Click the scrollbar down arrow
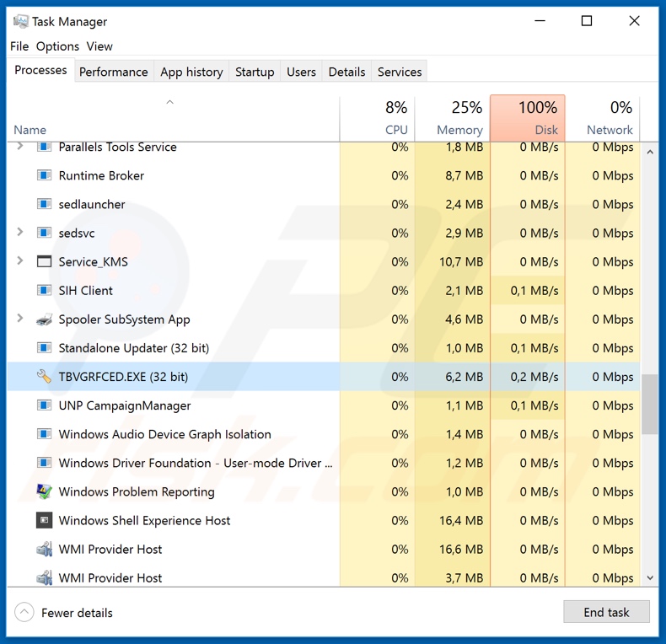Viewport: 666px width, 644px height. [x=650, y=577]
